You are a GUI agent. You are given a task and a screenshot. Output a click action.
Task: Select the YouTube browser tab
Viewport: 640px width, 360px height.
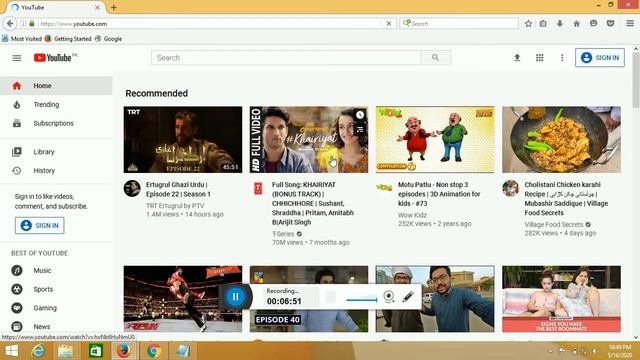point(56,7)
